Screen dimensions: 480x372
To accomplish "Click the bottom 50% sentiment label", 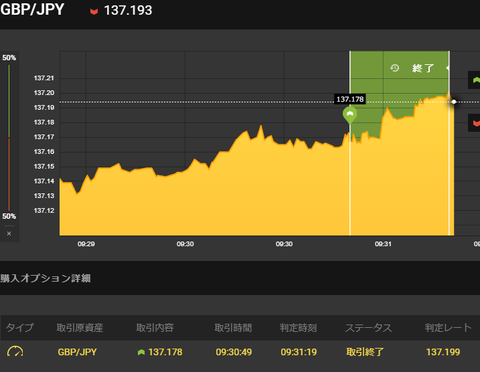I will click(x=9, y=216).
